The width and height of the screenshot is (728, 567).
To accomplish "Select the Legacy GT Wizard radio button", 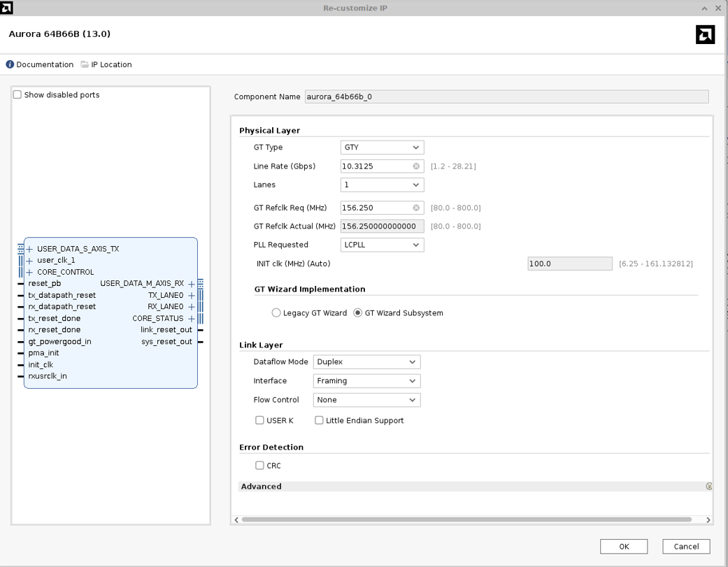I will 276,313.
